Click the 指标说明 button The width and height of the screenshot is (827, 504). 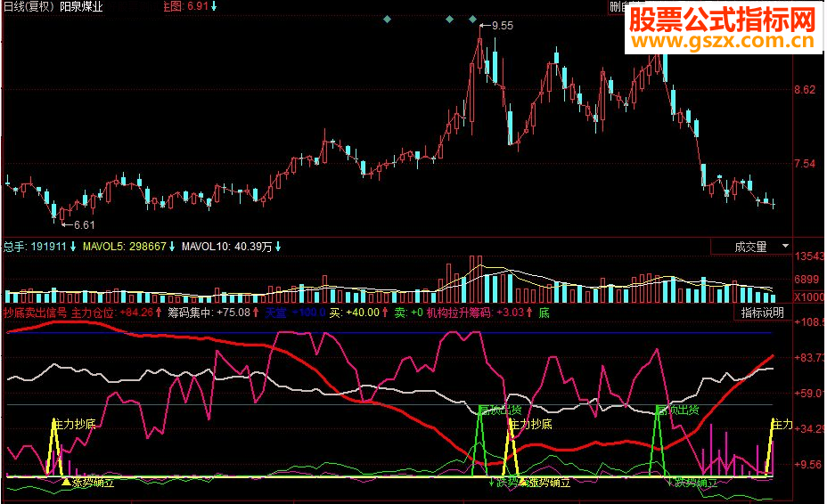(x=762, y=313)
